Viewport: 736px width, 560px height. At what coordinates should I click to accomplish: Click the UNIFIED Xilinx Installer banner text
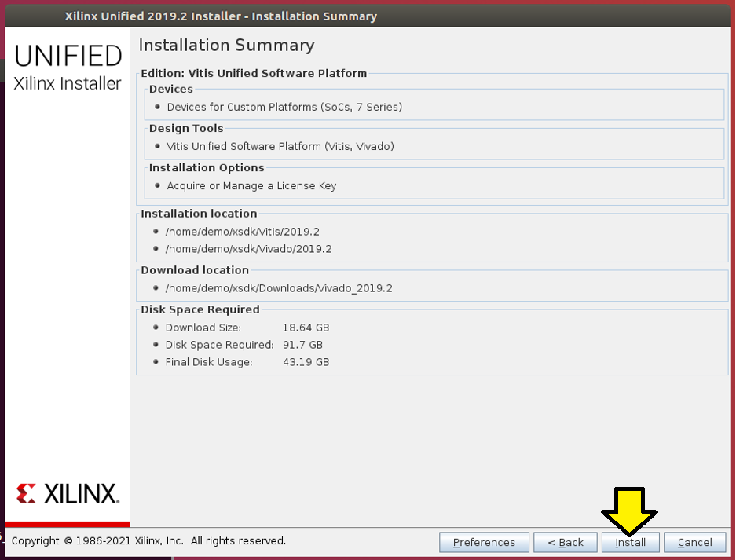[68, 67]
